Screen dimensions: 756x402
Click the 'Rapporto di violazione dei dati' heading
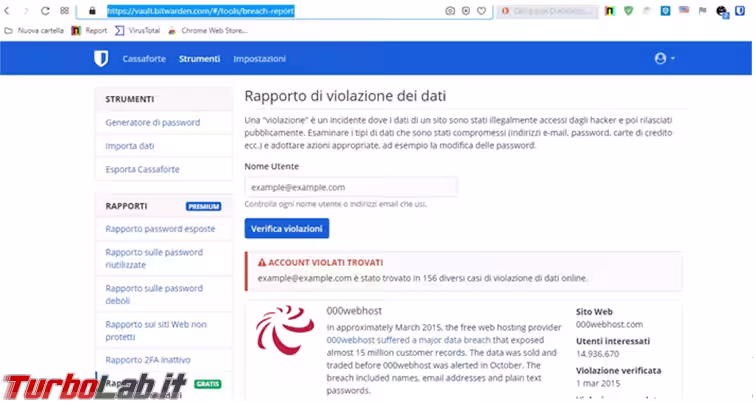[x=345, y=96]
